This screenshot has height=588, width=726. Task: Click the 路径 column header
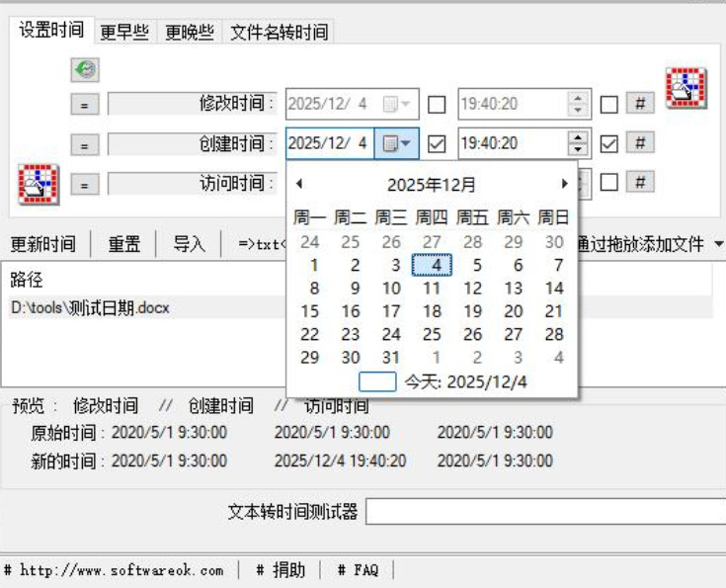pos(27,280)
